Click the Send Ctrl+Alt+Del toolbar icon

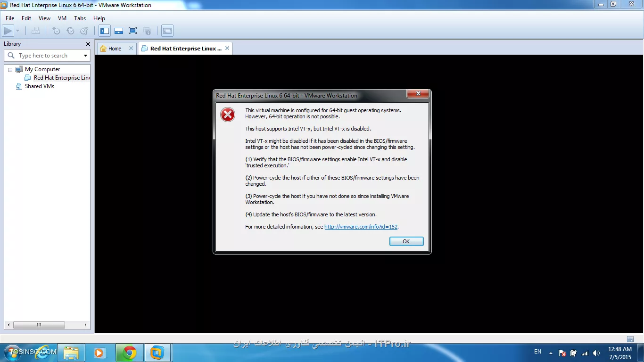pyautogui.click(x=36, y=31)
